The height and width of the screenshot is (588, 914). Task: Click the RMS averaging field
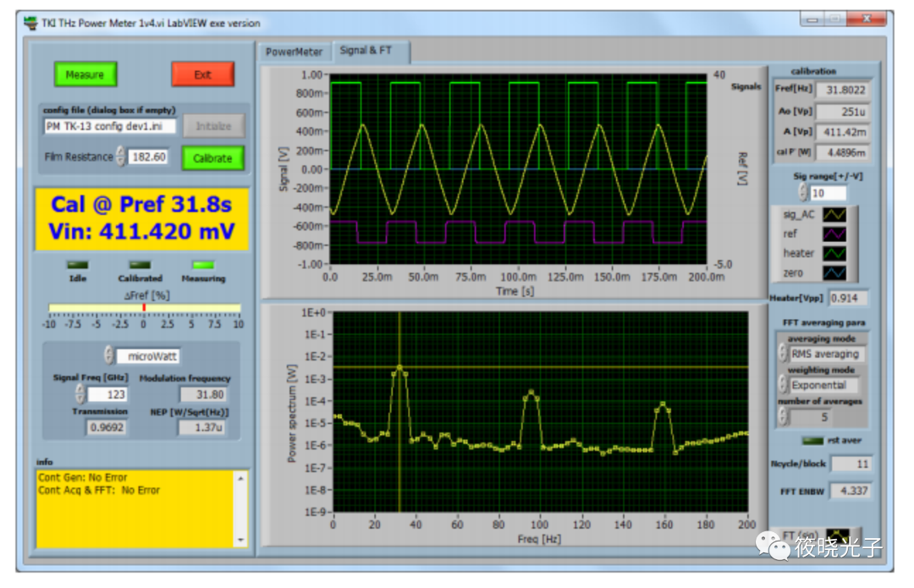point(827,354)
